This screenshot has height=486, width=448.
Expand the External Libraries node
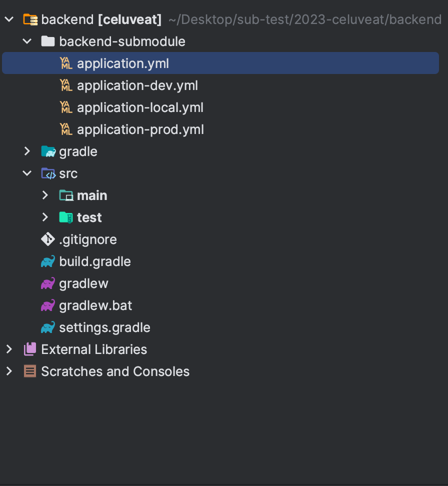point(9,349)
